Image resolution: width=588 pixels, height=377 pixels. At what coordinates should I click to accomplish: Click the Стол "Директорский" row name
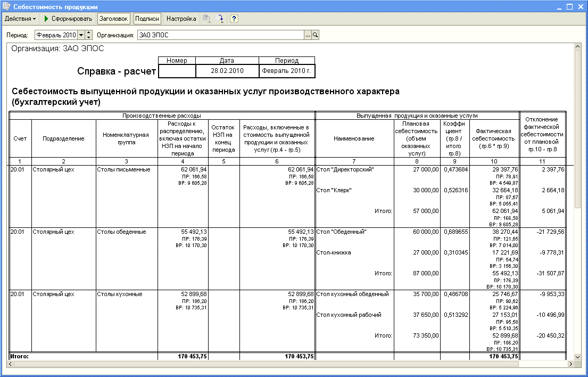click(x=345, y=169)
